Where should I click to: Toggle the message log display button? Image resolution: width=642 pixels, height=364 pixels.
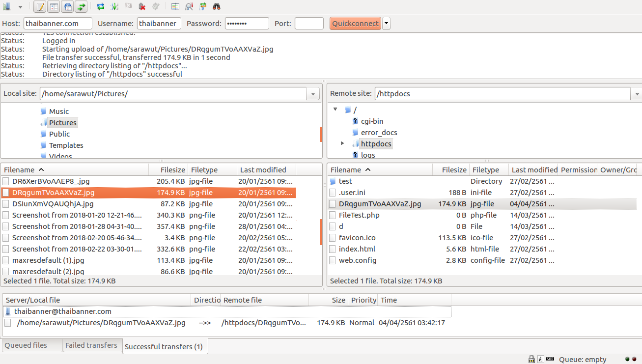pyautogui.click(x=40, y=6)
